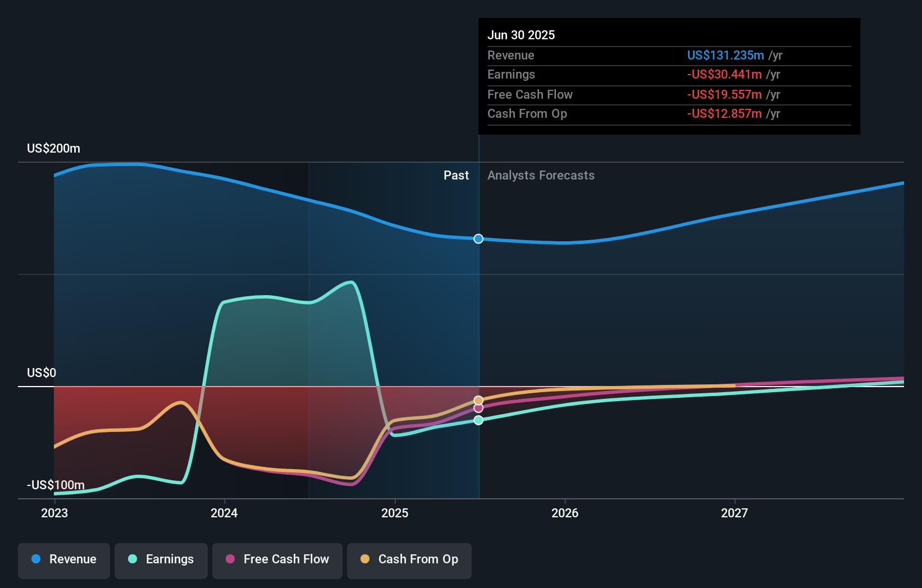Click the Free Cash Flow label in tooltip
The width and height of the screenshot is (922, 588).
point(530,94)
